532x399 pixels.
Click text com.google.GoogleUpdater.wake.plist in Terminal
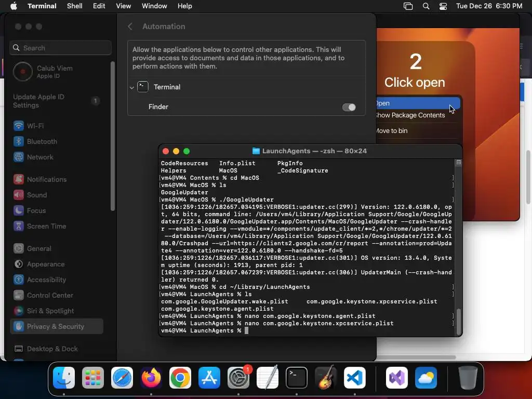tap(224, 301)
